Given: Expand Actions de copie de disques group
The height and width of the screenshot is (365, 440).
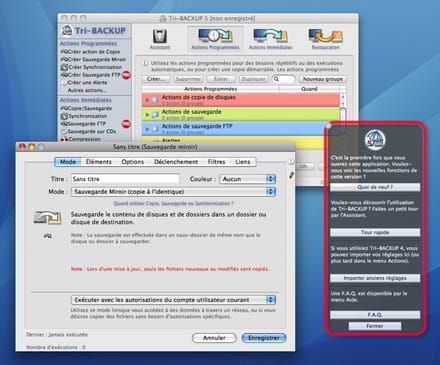Looking at the screenshot, I should [x=147, y=100].
